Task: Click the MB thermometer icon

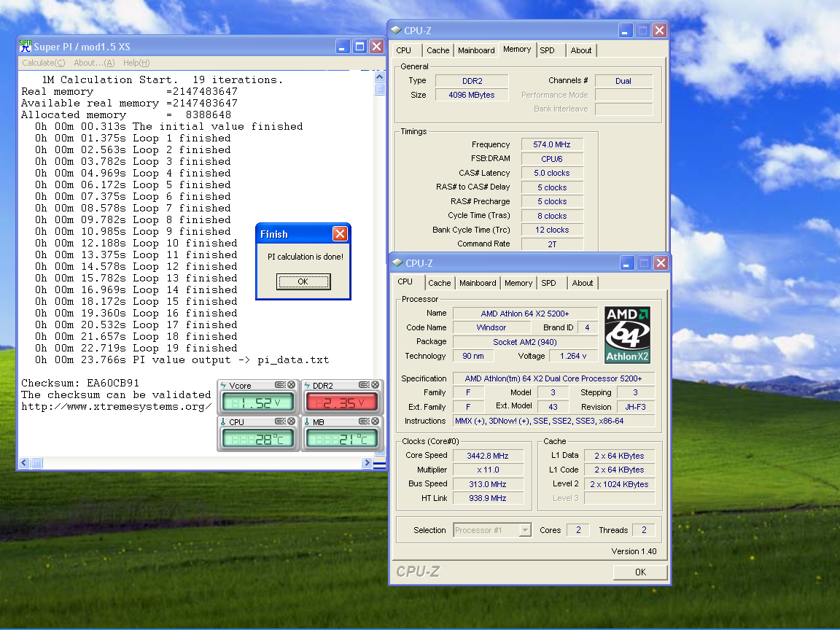Action: tap(307, 422)
